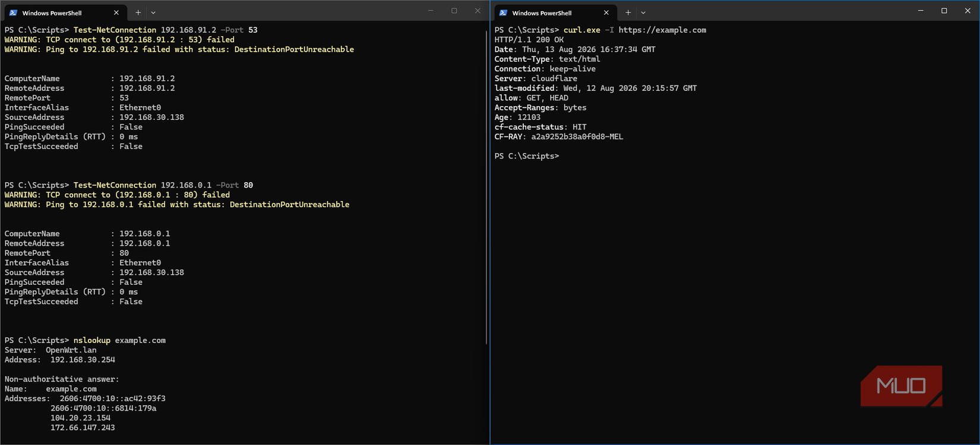The width and height of the screenshot is (980, 445).
Task: Maximize the left PowerShell window
Action: point(454,11)
